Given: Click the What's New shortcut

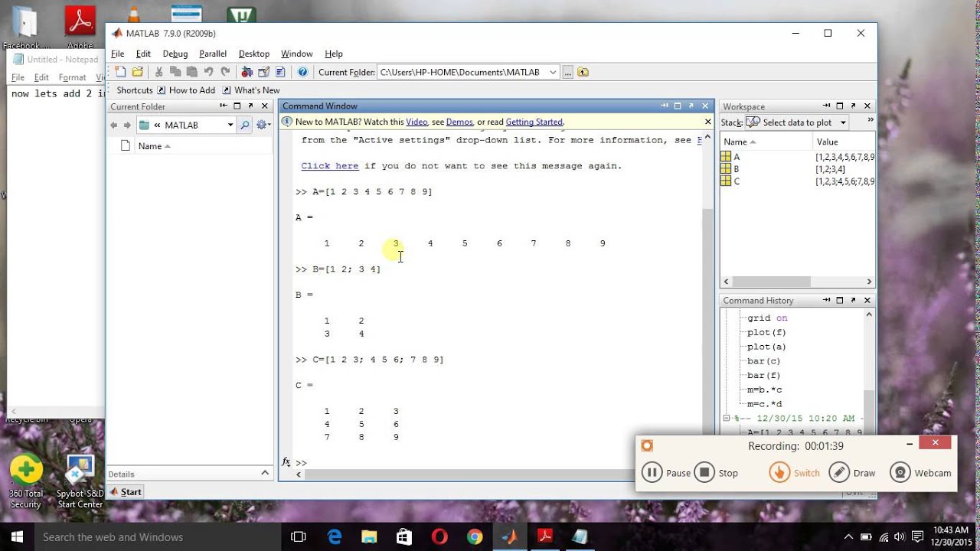Looking at the screenshot, I should pos(251,90).
